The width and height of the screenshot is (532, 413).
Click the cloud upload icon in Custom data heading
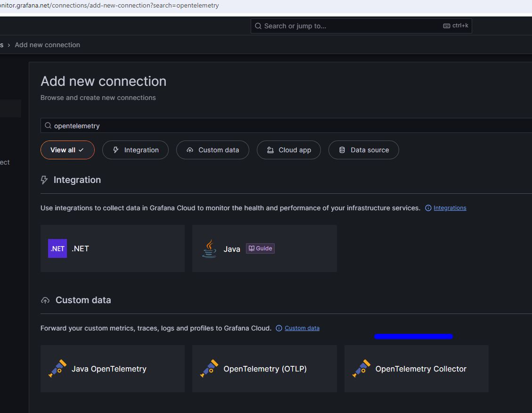45,300
